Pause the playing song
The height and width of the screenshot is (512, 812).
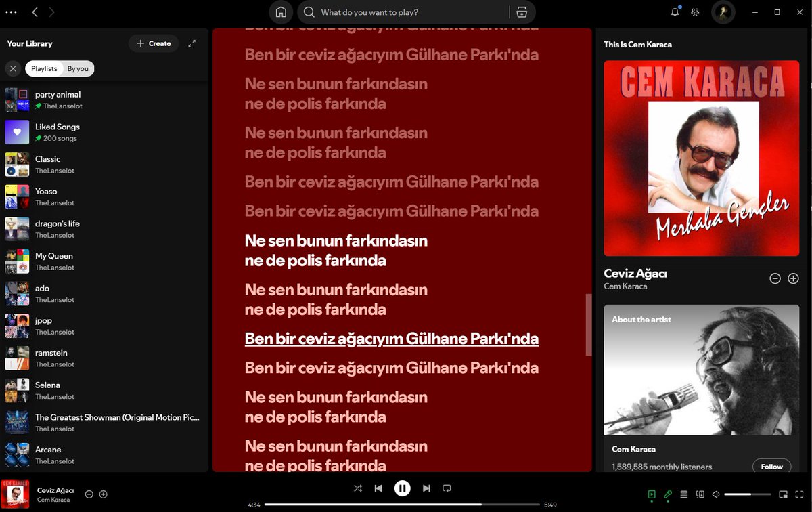403,488
